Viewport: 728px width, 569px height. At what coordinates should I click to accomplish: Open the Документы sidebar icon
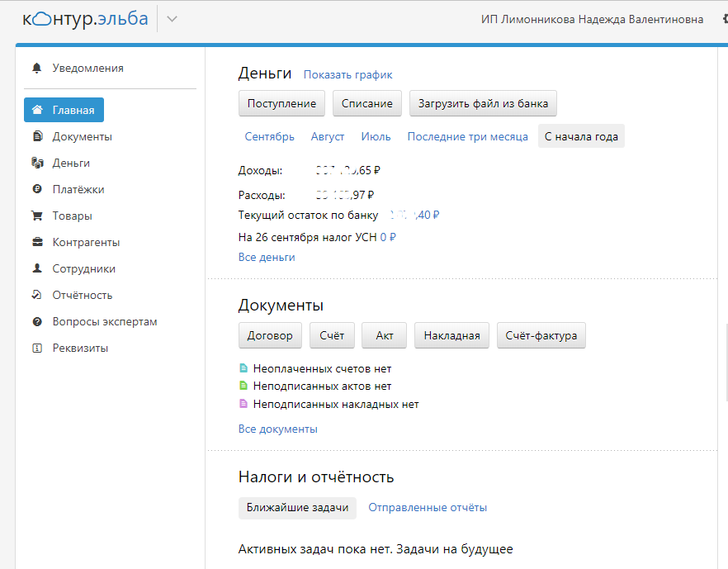coord(37,136)
